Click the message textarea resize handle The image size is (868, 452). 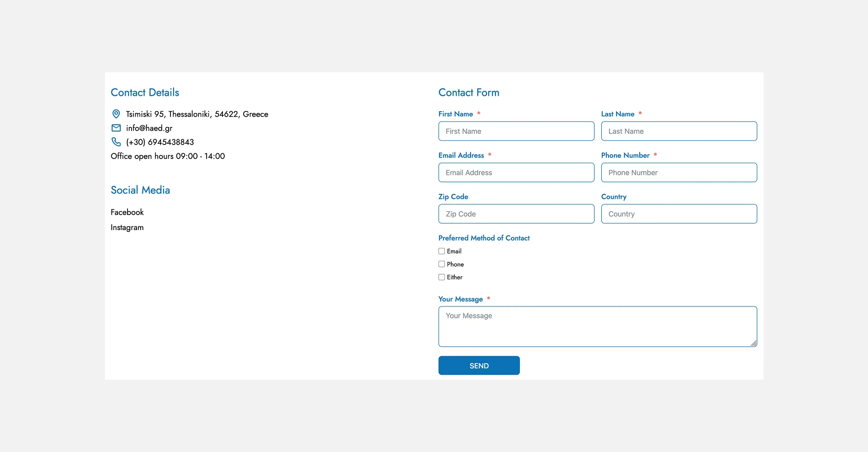pos(754,344)
